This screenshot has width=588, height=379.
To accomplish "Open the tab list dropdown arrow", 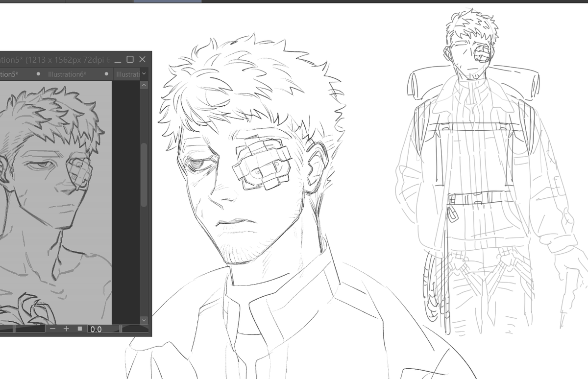I will (144, 74).
